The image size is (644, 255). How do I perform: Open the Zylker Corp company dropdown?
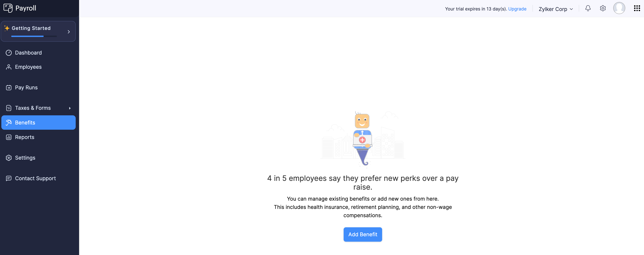pos(556,8)
